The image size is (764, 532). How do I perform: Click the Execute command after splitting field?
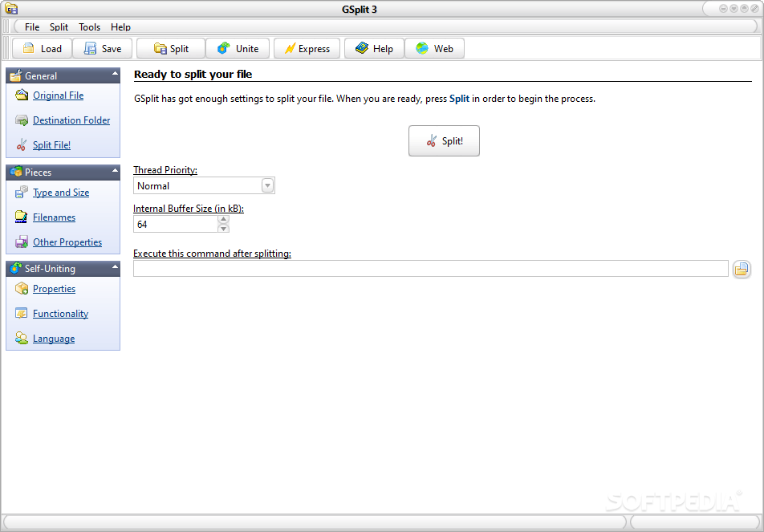[431, 269]
